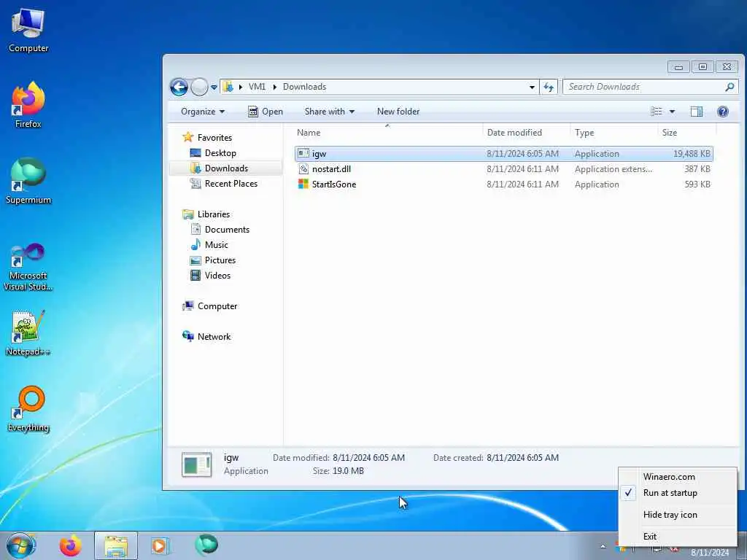Create a New folder
Image resolution: width=747 pixels, height=560 pixels.
[398, 112]
